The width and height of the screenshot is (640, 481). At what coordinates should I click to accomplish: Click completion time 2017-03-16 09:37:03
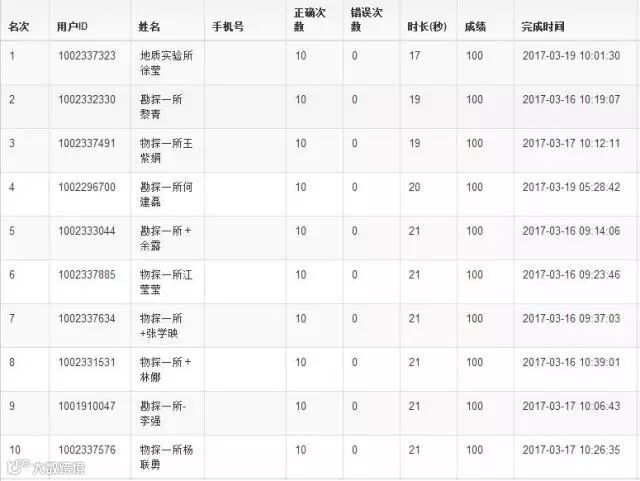point(571,318)
